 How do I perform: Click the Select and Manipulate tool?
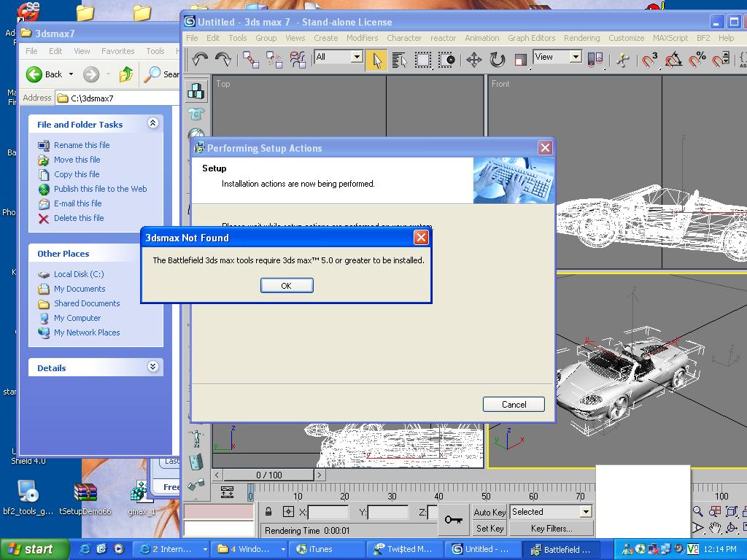click(623, 60)
